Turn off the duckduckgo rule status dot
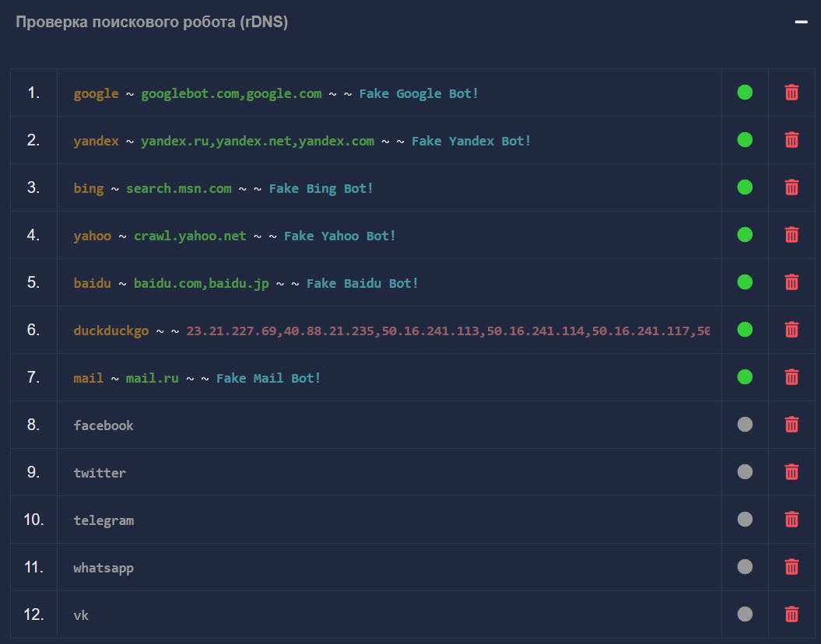 point(745,330)
